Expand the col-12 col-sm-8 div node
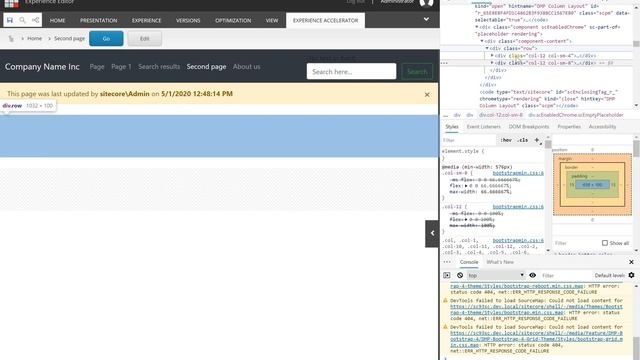Image resolution: width=640 pixels, height=360 pixels. coord(492,63)
